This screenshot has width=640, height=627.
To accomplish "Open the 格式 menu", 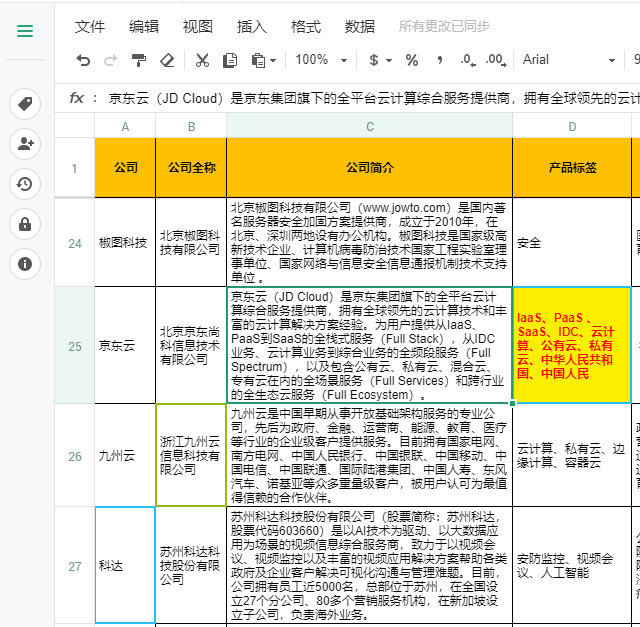I will [x=306, y=27].
